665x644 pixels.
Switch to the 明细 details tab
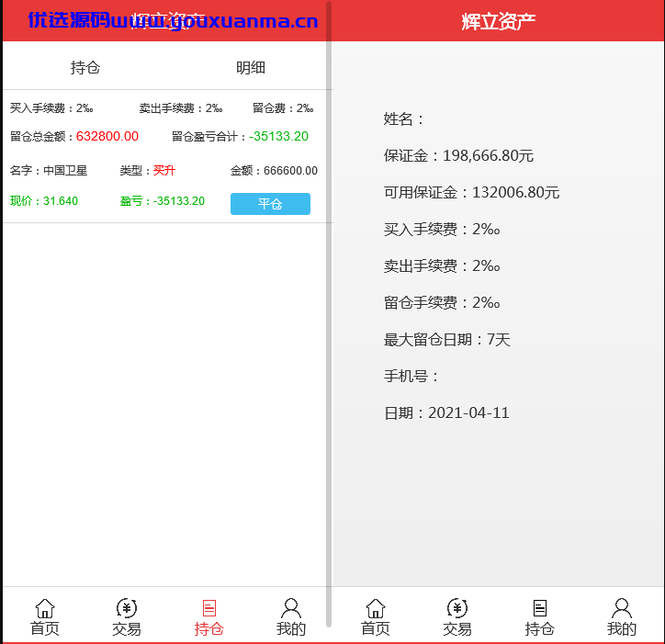(x=251, y=67)
